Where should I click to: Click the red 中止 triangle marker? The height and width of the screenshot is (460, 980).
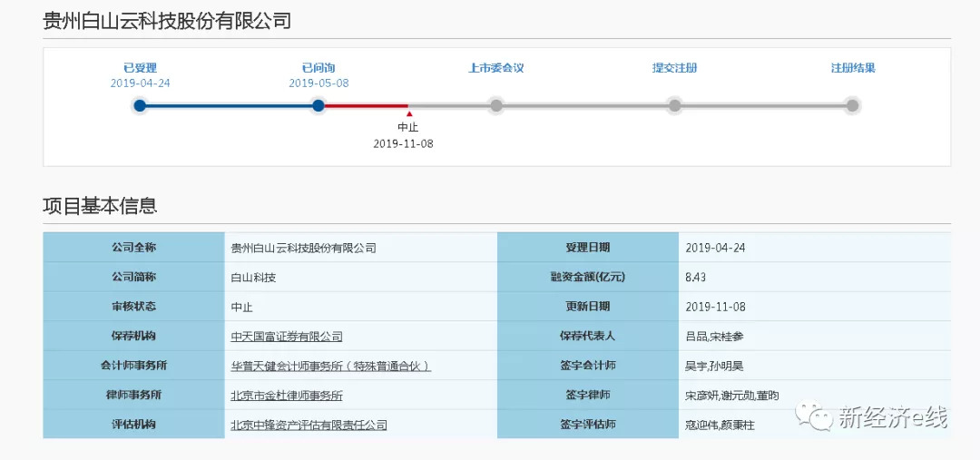pyautogui.click(x=408, y=113)
